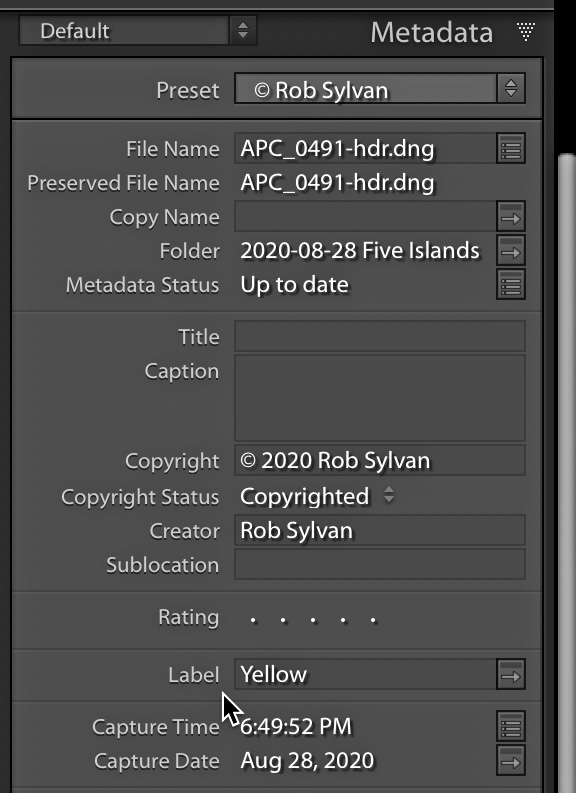
Task: Click the arrow icon beside Copy Name
Action: [511, 216]
